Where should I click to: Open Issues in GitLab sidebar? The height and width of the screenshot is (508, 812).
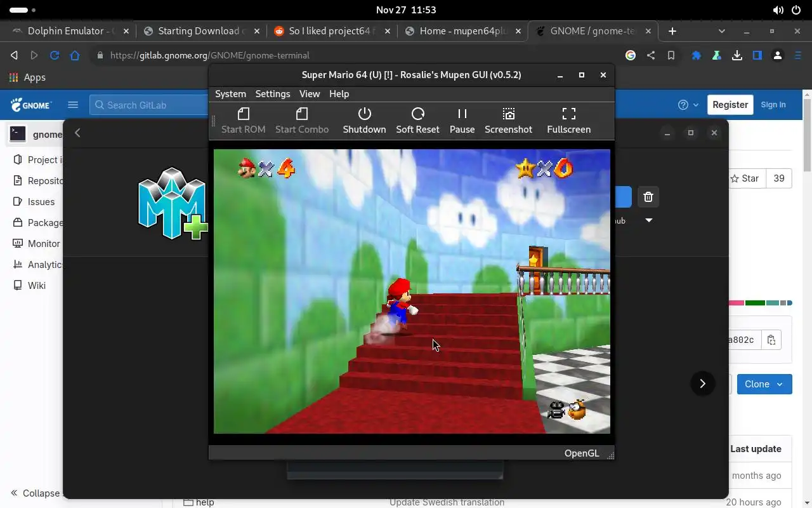coord(34,201)
